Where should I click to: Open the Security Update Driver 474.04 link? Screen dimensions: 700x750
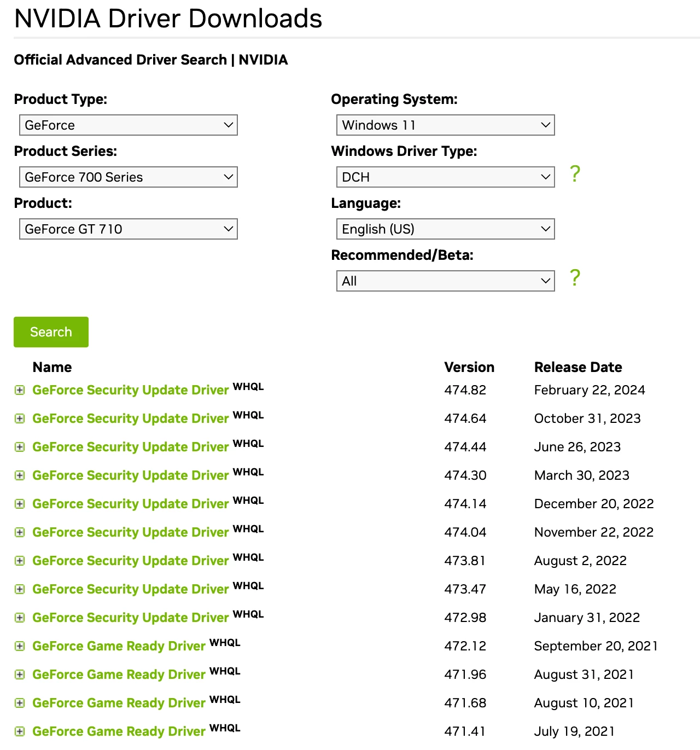[130, 532]
